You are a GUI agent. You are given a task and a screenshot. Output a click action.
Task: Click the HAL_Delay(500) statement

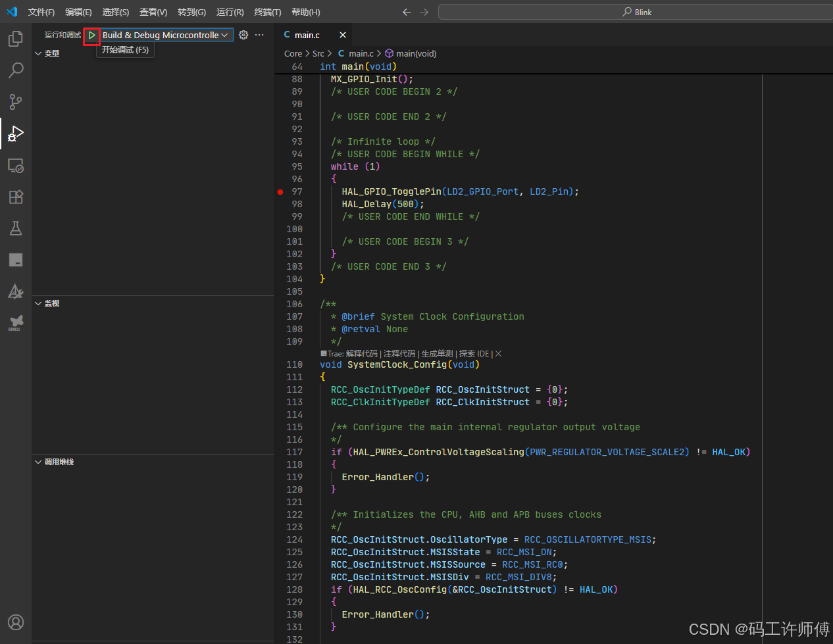(x=383, y=204)
